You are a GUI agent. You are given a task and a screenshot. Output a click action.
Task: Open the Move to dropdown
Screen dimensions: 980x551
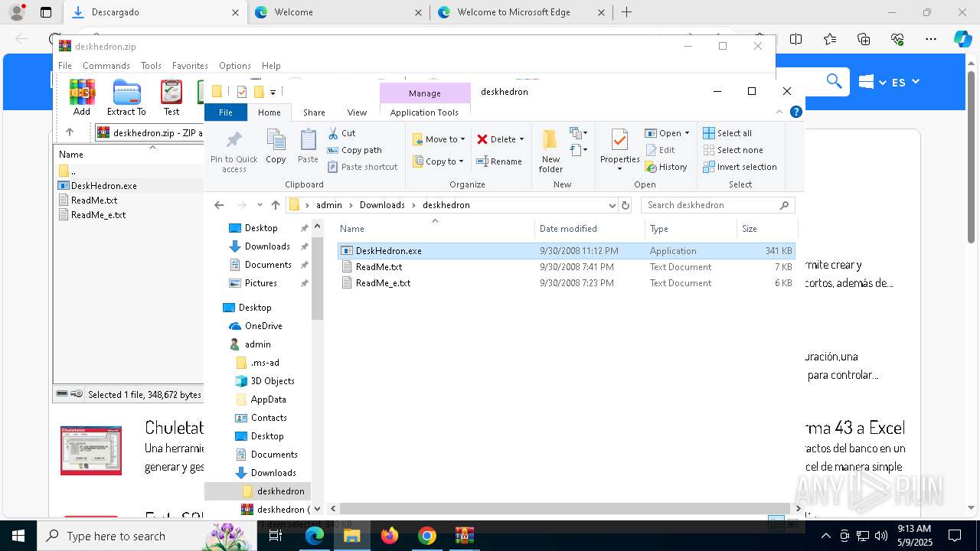(x=439, y=139)
